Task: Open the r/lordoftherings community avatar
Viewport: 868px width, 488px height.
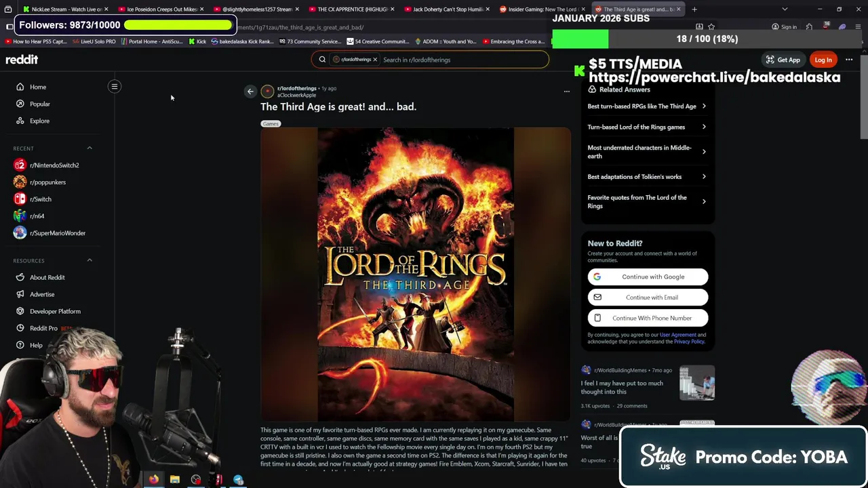Action: coord(267,91)
